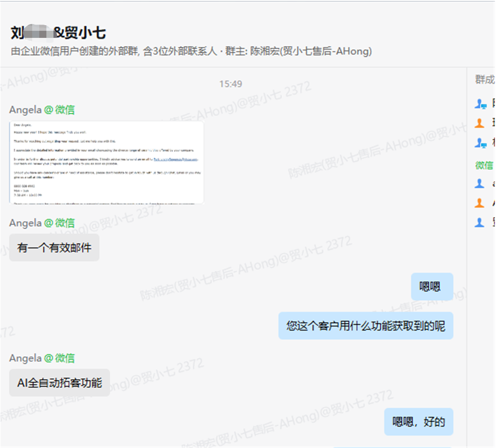Click the message bubble '有一个有效邮件'
This screenshot has height=448, width=496.
pyautogui.click(x=54, y=248)
